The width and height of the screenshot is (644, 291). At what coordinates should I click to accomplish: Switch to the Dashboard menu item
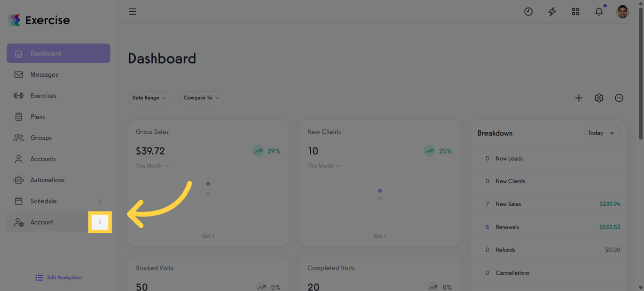pos(46,53)
